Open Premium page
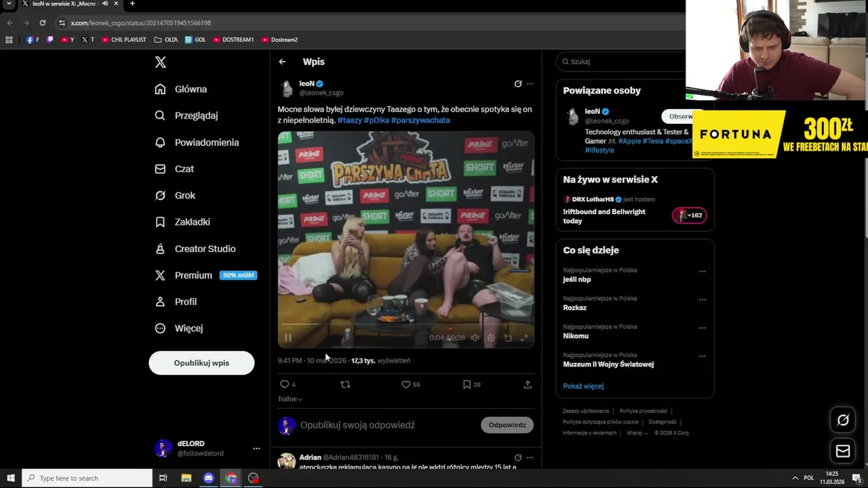The image size is (868, 488). [205, 275]
